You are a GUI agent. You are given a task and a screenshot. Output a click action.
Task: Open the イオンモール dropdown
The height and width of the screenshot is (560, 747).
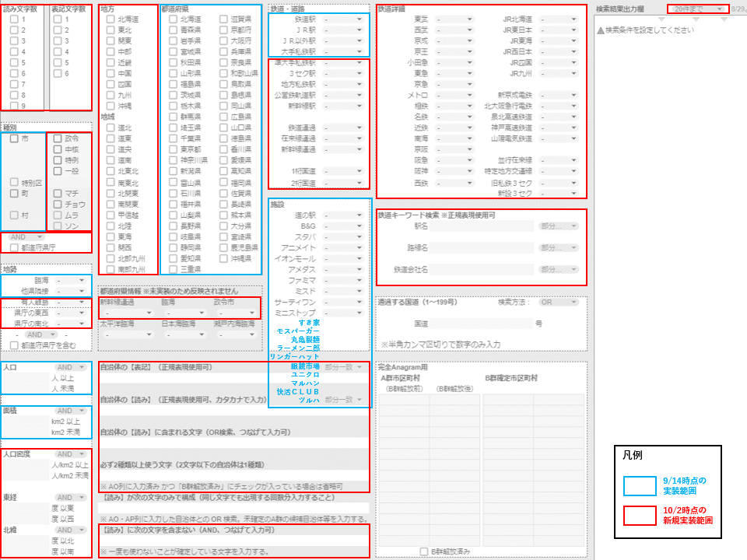pyautogui.click(x=343, y=258)
